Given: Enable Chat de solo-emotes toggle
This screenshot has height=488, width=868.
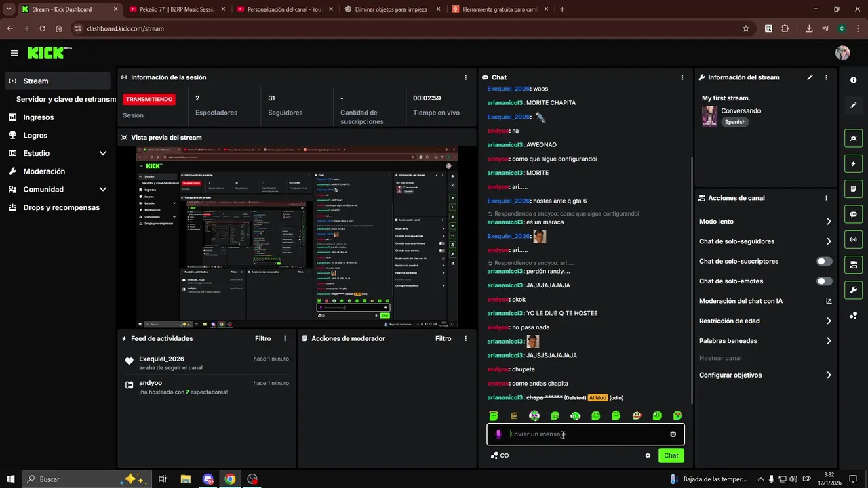Looking at the screenshot, I should pyautogui.click(x=825, y=281).
